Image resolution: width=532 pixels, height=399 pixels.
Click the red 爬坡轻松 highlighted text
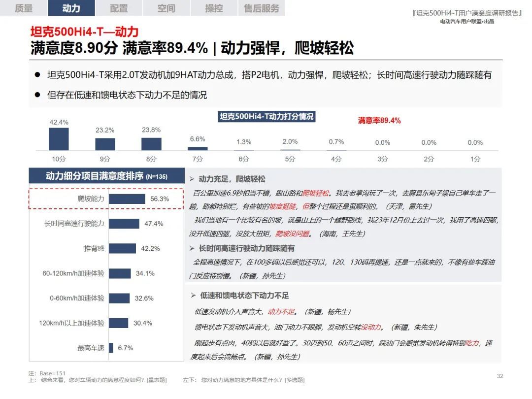pyautogui.click(x=316, y=193)
